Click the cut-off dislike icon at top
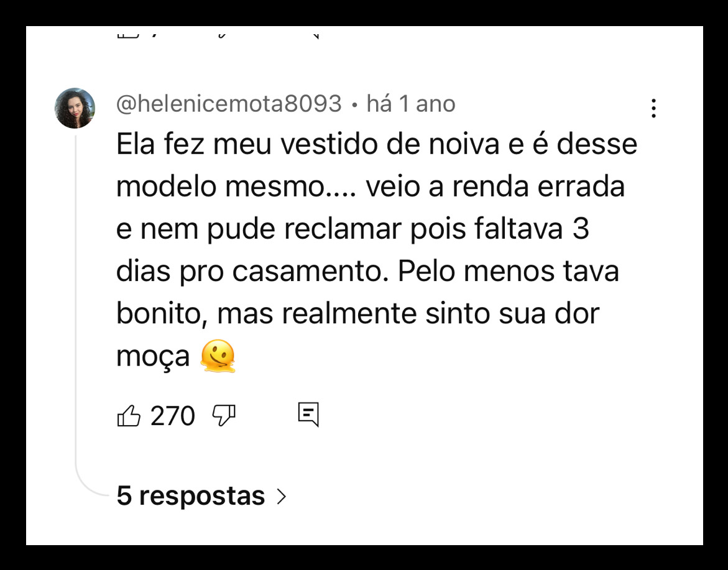Screen dimensions: 728x570 tap(222, 34)
